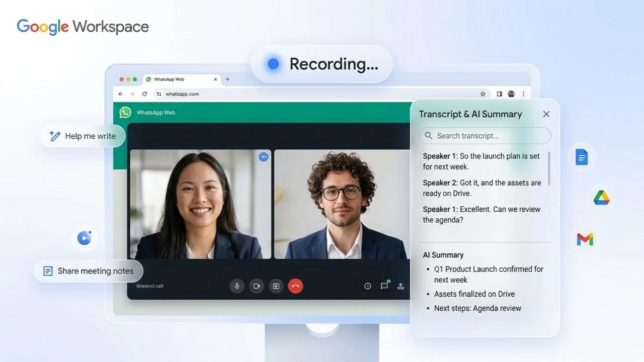The height and width of the screenshot is (362, 644).
Task: Click the whatsapp.com address bar
Action: (321, 94)
